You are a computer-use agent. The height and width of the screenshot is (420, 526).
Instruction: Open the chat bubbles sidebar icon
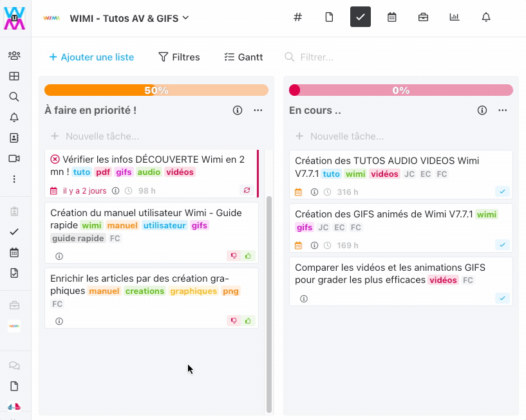pos(14,365)
